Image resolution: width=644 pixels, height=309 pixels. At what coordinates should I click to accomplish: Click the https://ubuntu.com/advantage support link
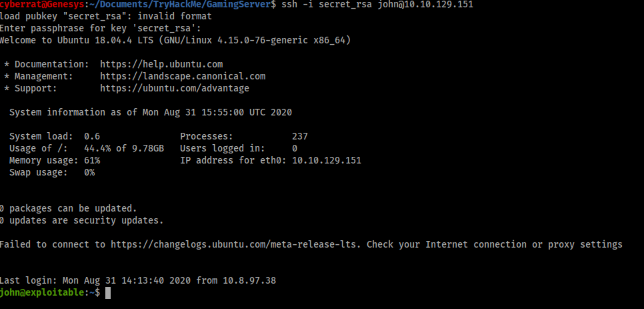point(175,88)
